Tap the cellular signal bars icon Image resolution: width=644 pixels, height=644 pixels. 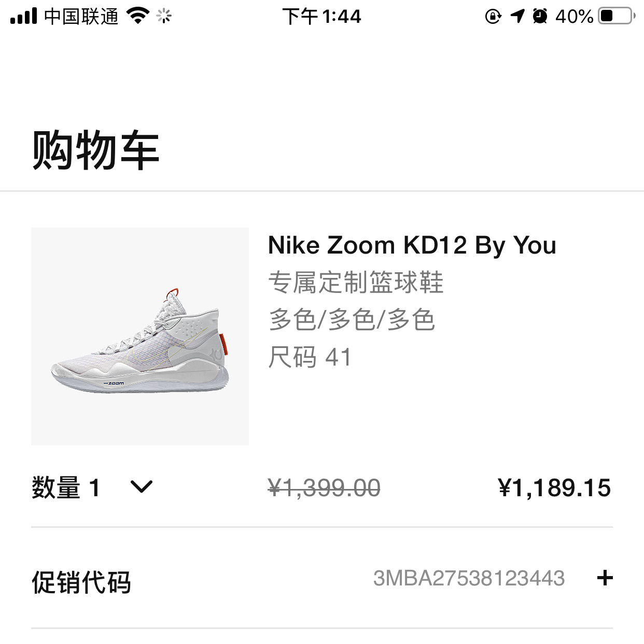coord(24,17)
